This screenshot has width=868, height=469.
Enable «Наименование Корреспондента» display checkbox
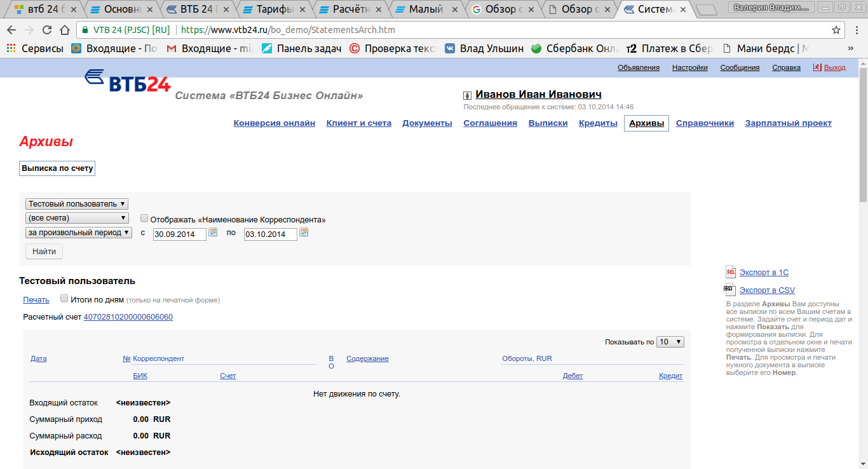[x=144, y=218]
